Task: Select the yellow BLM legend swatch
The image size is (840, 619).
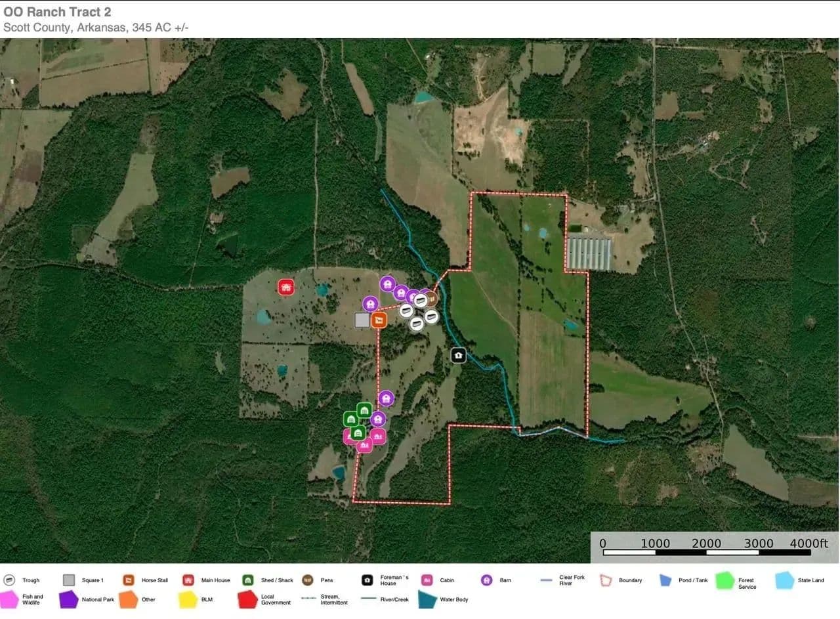Action: click(188, 599)
